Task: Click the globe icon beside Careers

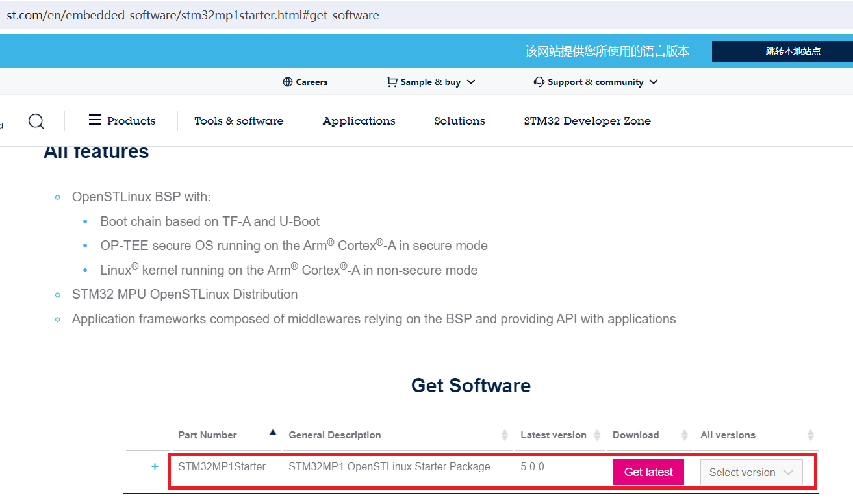Action: 288,82
